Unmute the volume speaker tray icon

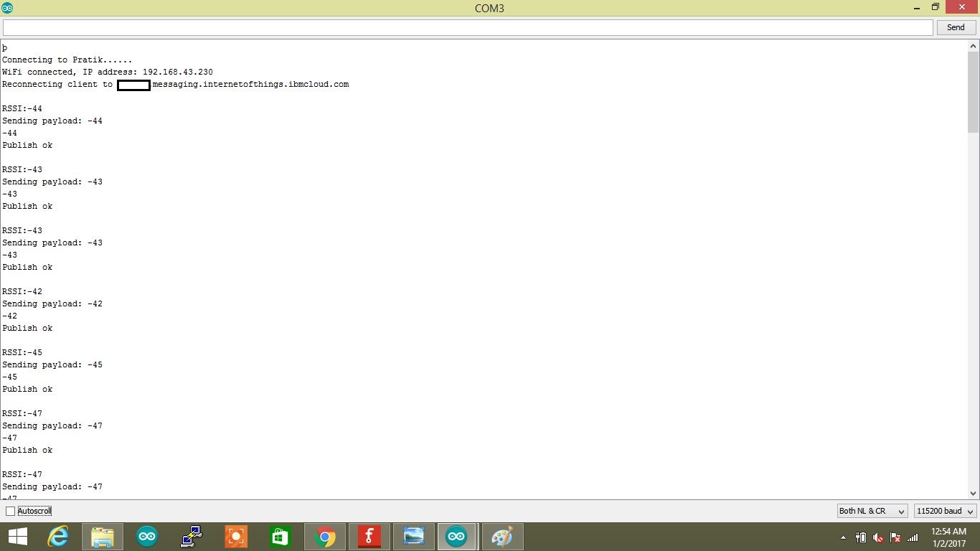(x=878, y=537)
